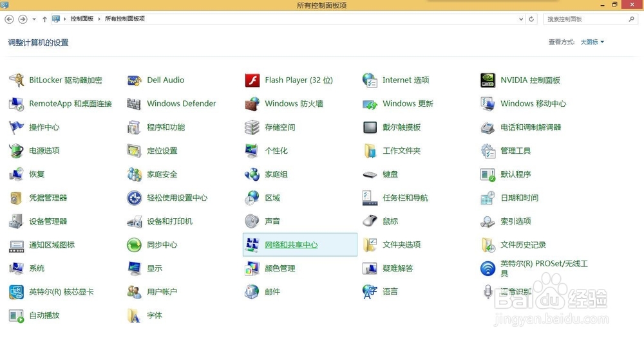This screenshot has width=644, height=341.
Task: Click 恢复 link text
Action: 37,174
